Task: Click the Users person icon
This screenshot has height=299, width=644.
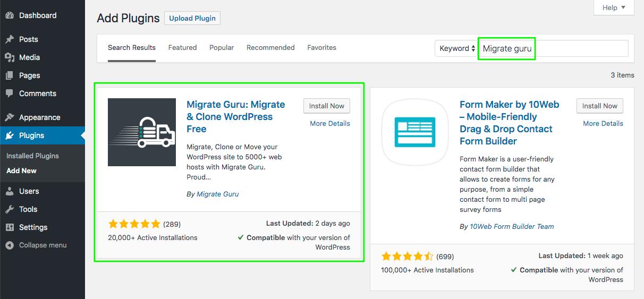Action: 10,191
